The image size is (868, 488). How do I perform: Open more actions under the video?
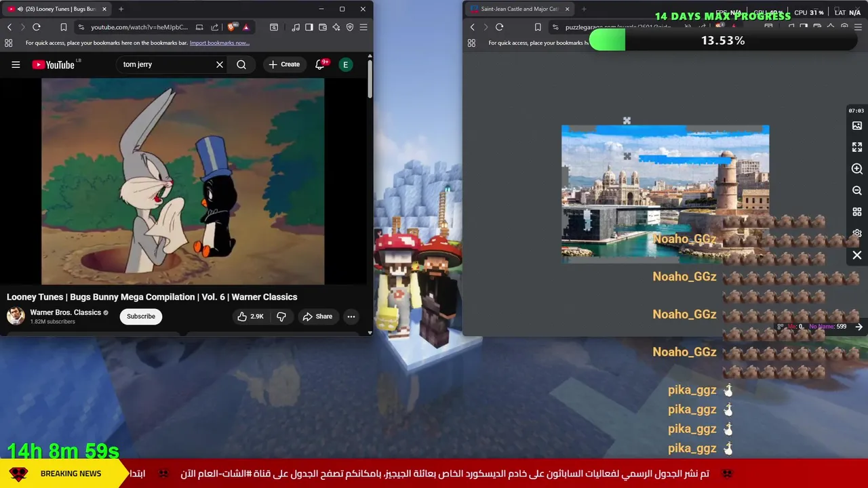tap(351, 317)
